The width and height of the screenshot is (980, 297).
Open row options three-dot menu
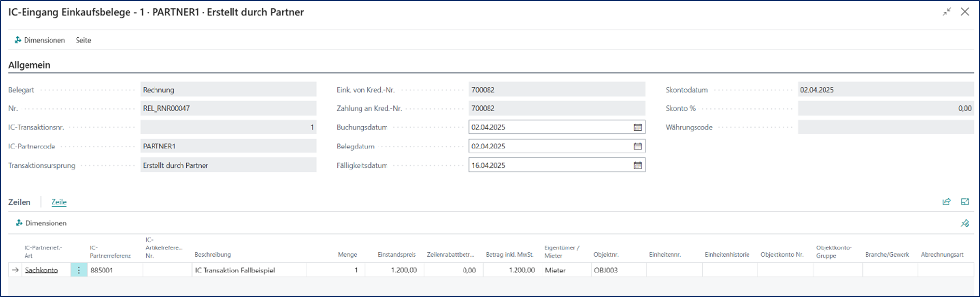(79, 270)
